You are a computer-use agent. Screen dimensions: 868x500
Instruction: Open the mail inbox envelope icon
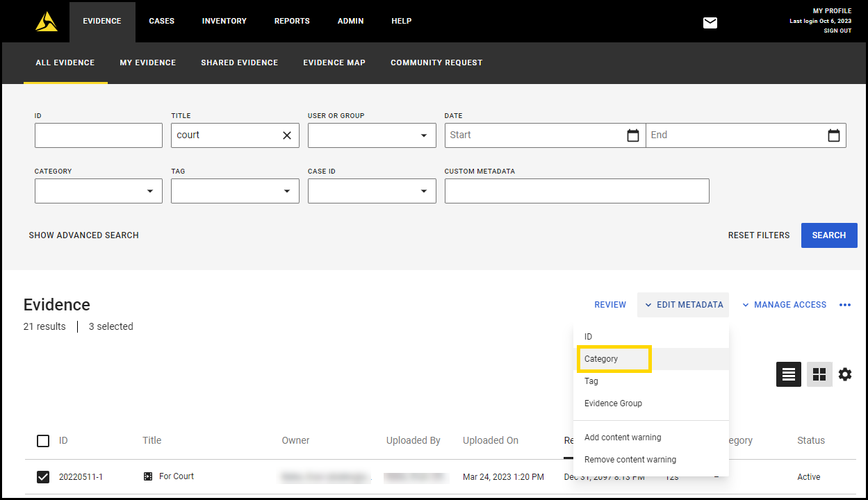click(x=710, y=22)
